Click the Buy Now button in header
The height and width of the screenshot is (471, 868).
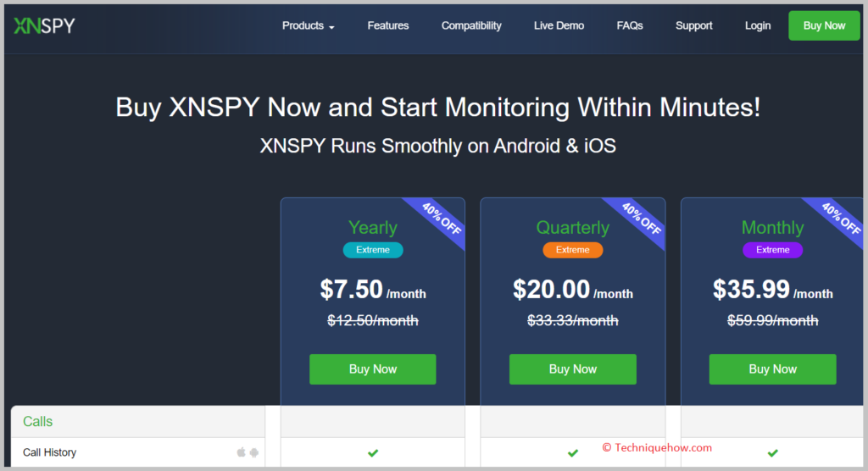pyautogui.click(x=824, y=25)
